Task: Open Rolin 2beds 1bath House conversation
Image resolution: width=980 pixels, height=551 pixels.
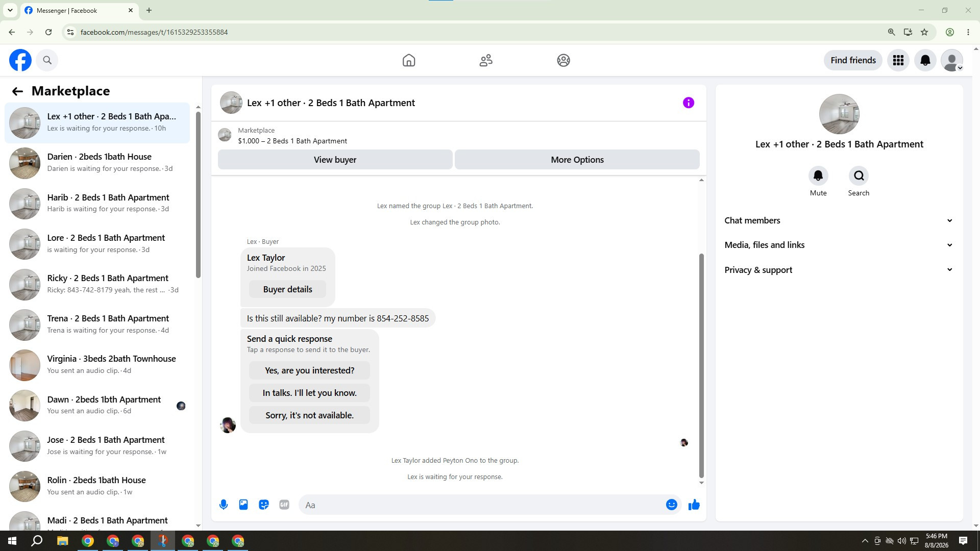Action: click(x=97, y=486)
